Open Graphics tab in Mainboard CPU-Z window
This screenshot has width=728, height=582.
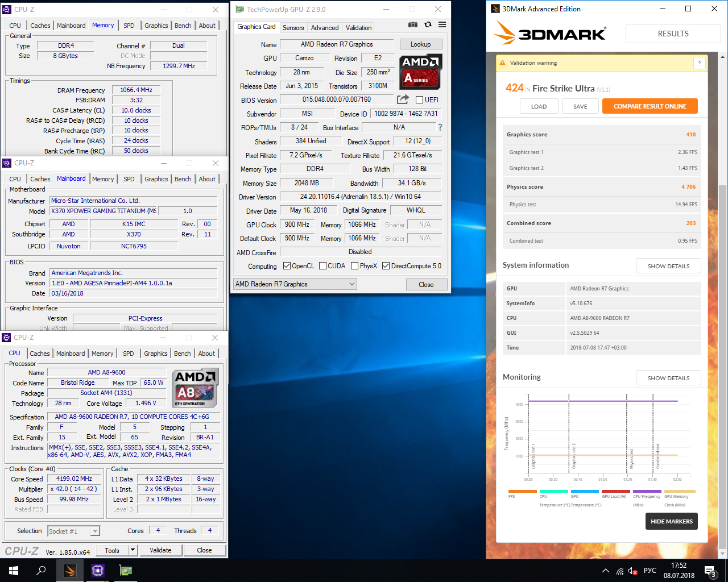(156, 179)
